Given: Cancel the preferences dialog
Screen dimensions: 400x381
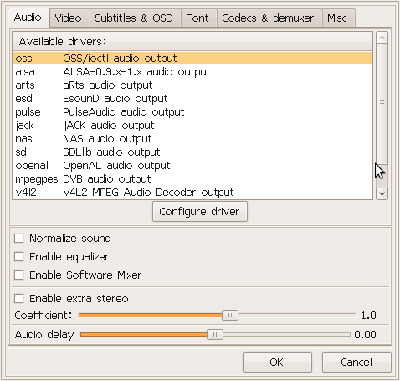Looking at the screenshot, I should click(x=356, y=362).
